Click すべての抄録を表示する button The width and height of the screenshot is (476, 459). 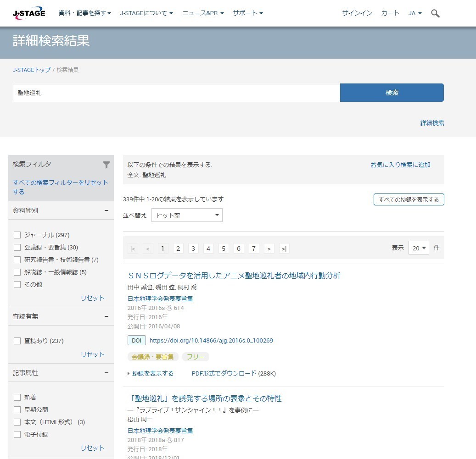(x=409, y=199)
